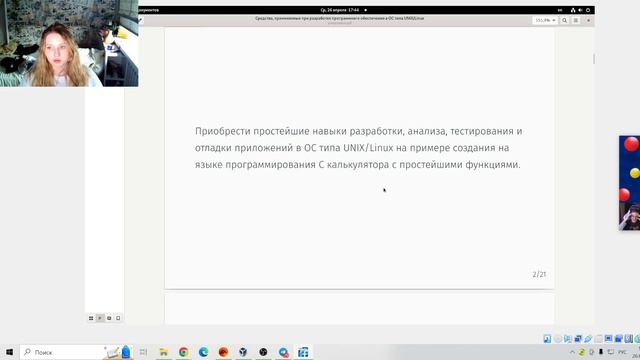Click the yellow-green round tray icon
This screenshot has width=640, height=360.
(x=582, y=352)
